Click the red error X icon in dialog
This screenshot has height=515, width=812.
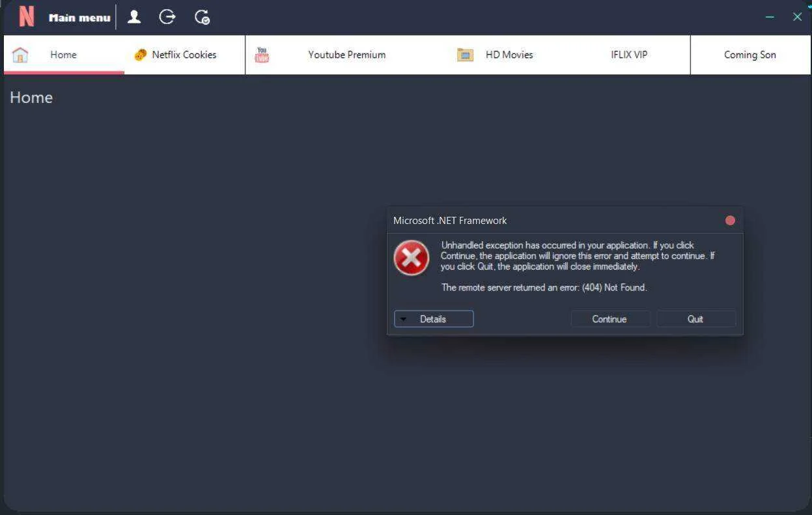(x=412, y=258)
